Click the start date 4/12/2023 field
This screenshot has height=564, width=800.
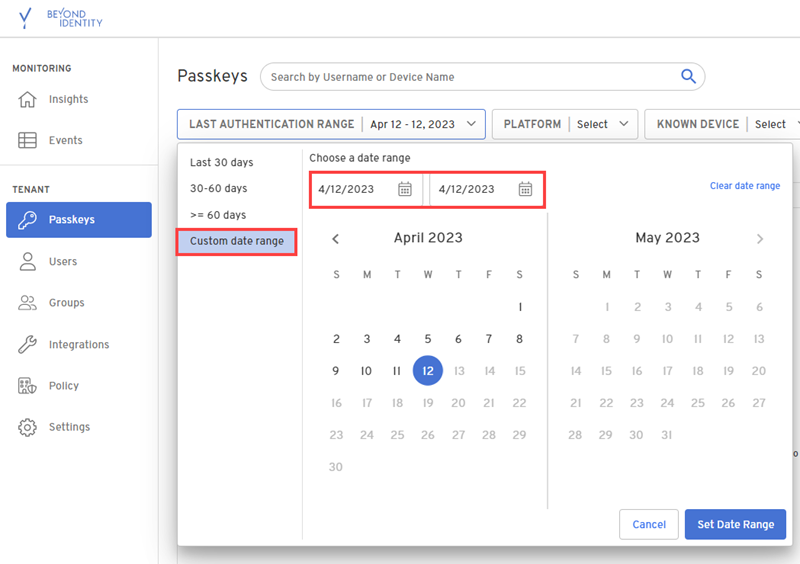click(367, 189)
